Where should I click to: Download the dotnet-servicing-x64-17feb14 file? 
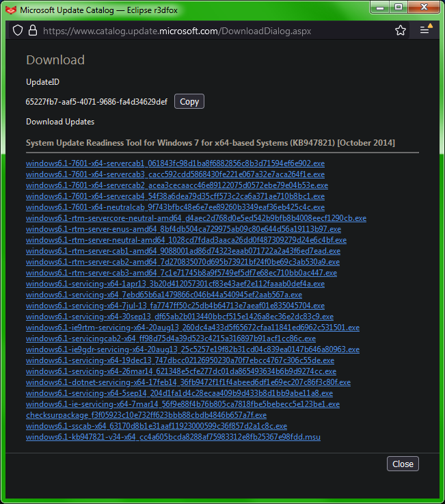[x=188, y=382]
